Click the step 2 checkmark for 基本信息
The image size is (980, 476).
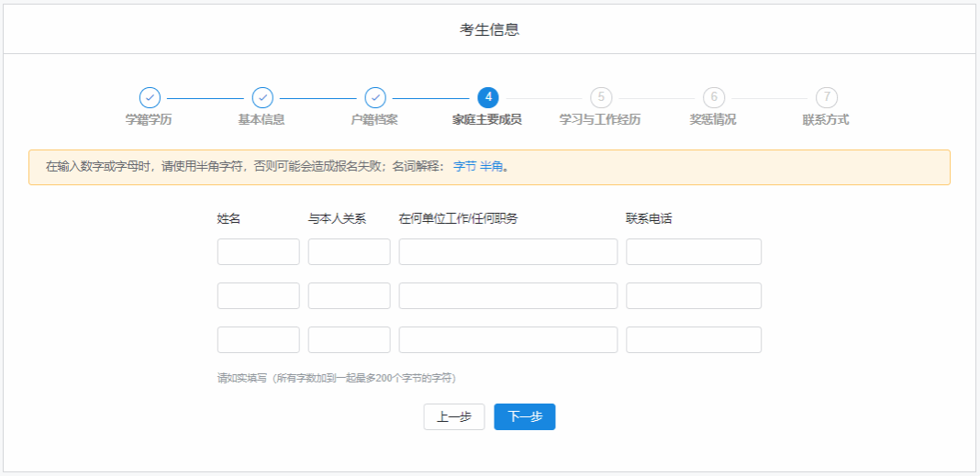click(x=262, y=97)
